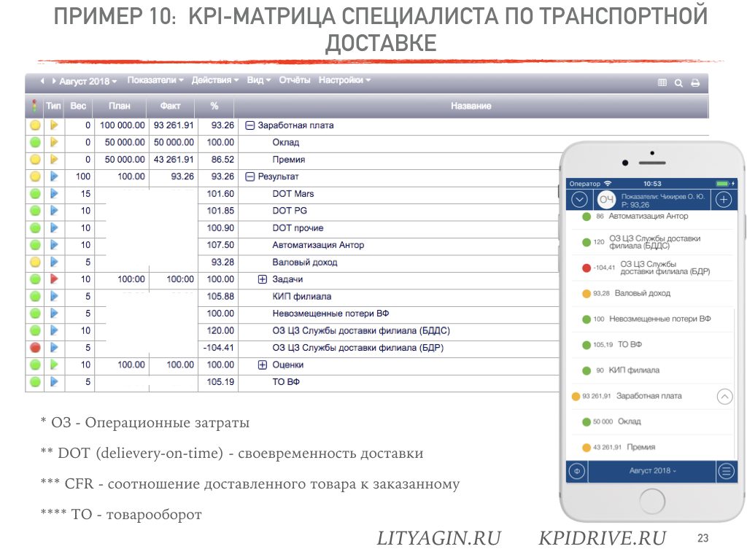The image size is (747, 560).
Task: Select the Автоматизация Антор table row name
Action: pyautogui.click(x=318, y=245)
